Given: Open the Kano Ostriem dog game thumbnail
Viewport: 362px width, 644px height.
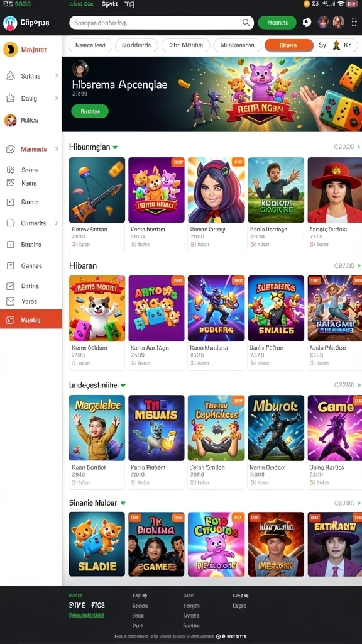Looking at the screenshot, I should coord(97,308).
